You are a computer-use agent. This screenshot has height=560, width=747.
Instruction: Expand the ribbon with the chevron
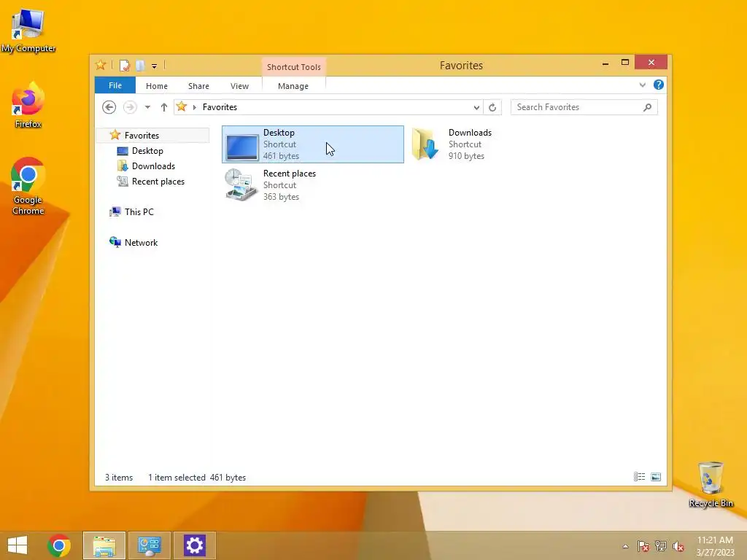click(x=643, y=85)
